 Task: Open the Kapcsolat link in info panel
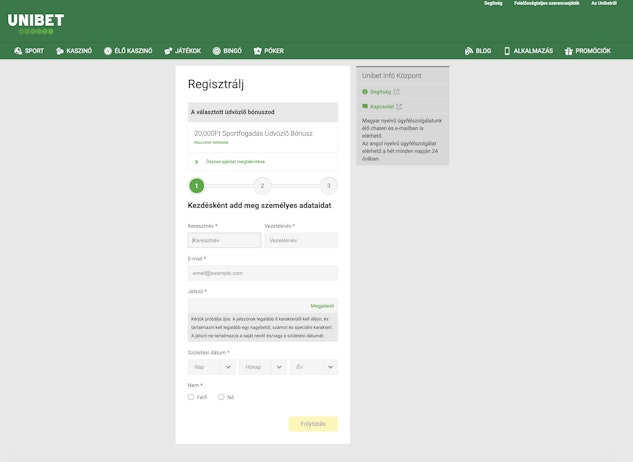[x=381, y=105]
